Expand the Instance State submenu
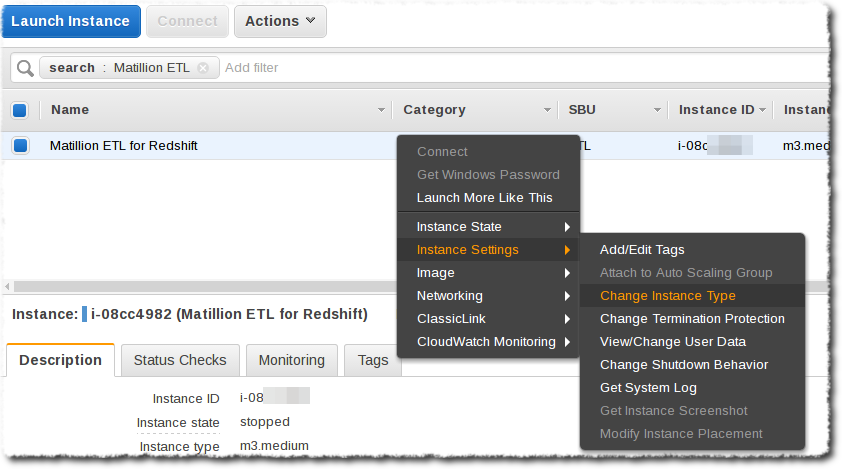This screenshot has width=842, height=469. click(x=488, y=227)
